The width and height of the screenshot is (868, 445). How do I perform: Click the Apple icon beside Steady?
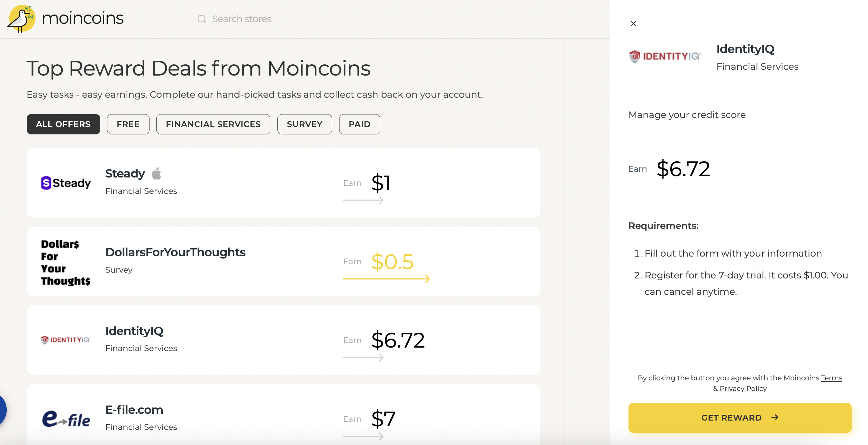(x=156, y=173)
